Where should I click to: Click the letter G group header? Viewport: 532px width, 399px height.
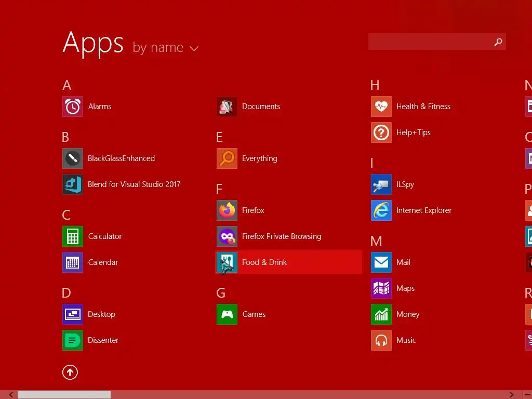221,293
